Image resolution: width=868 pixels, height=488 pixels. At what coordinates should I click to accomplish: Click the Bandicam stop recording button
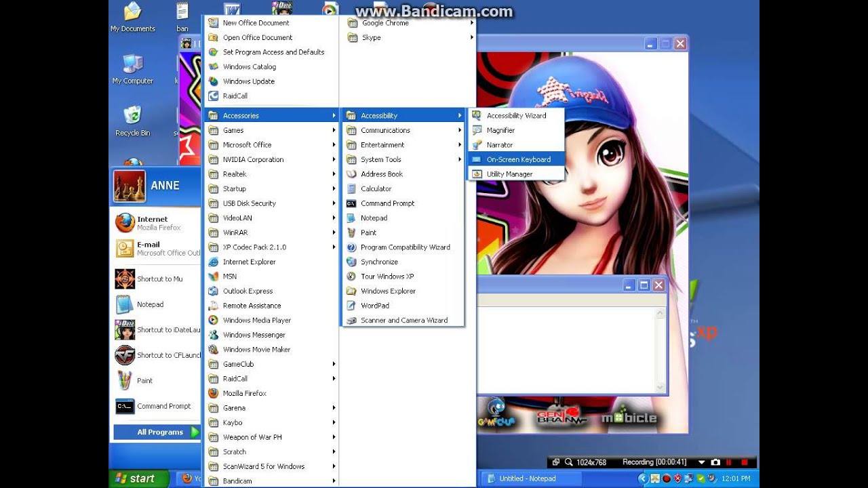[x=744, y=462]
